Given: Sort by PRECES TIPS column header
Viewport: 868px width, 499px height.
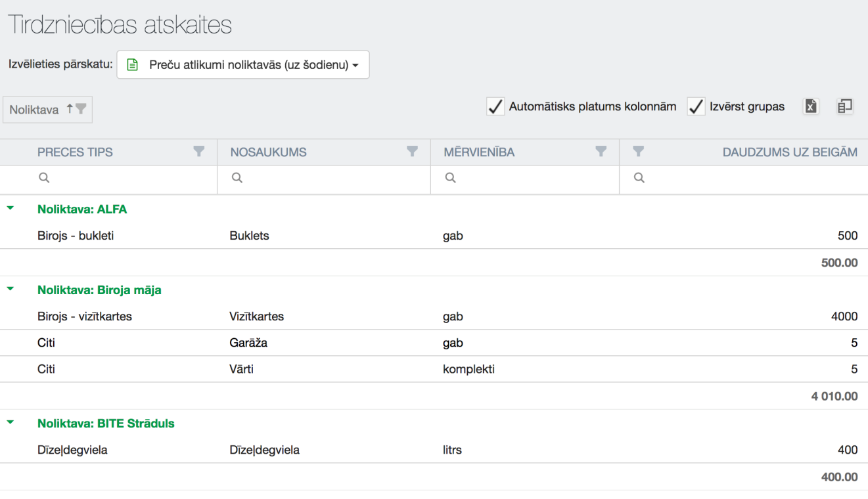Looking at the screenshot, I should (x=75, y=152).
